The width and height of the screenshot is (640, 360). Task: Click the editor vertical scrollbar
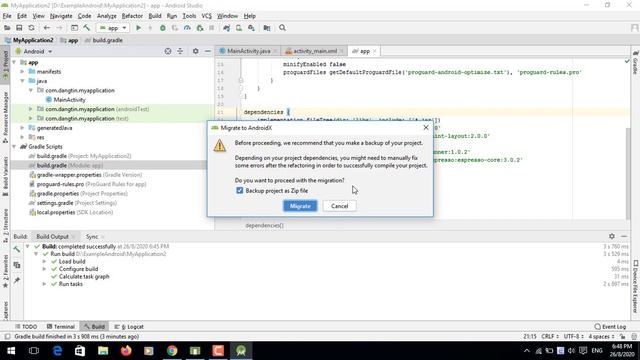[628, 173]
